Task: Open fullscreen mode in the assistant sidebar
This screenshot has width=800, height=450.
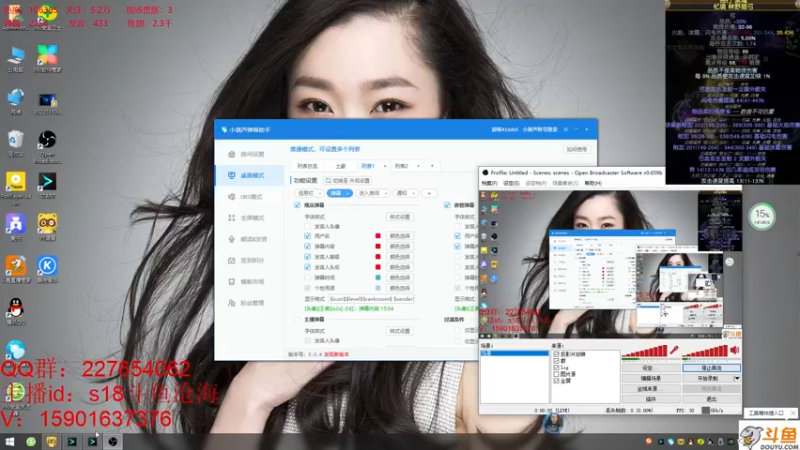Action: (x=249, y=218)
